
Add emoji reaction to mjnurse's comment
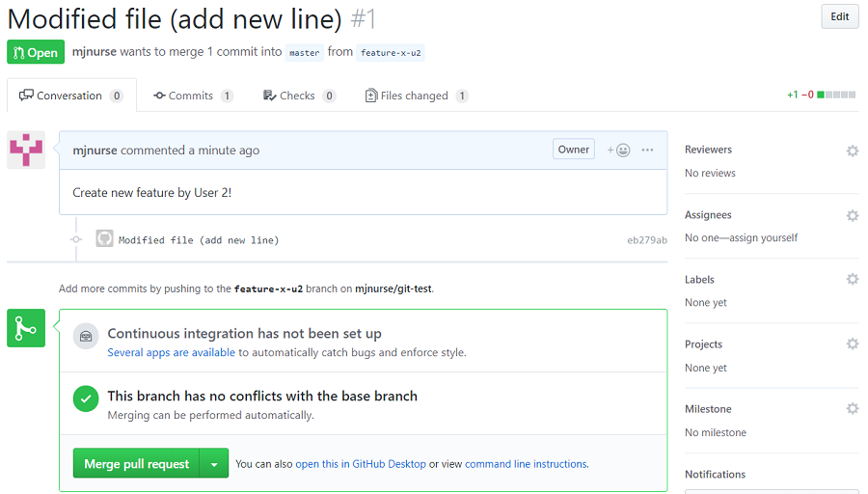pos(618,150)
